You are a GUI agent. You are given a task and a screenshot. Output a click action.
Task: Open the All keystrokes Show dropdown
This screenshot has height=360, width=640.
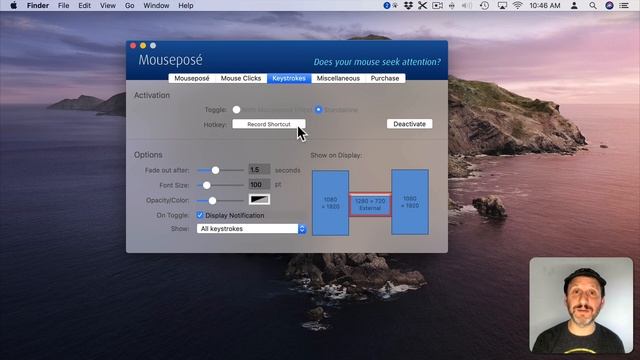coord(251,229)
